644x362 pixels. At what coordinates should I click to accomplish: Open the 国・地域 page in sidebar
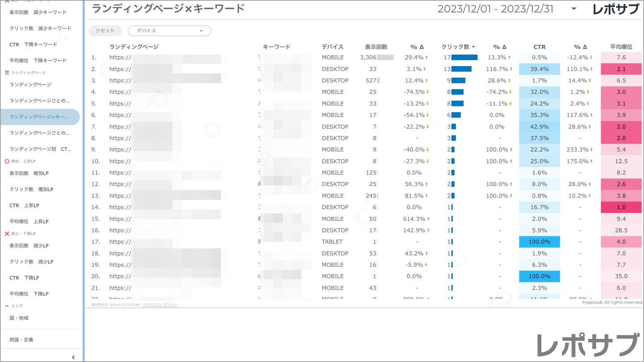pyautogui.click(x=19, y=318)
